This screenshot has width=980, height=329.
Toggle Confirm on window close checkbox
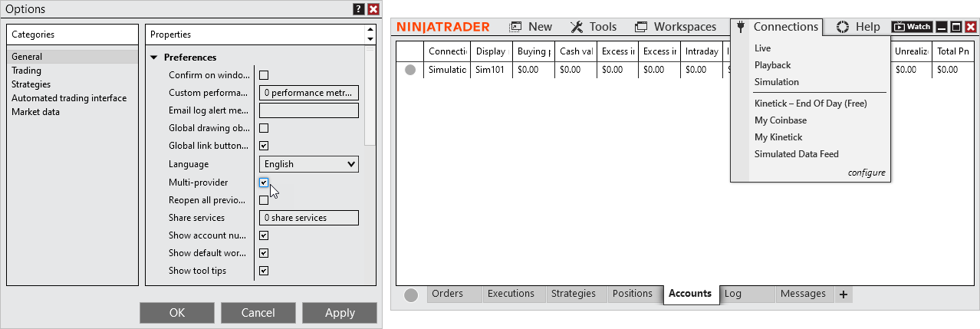pyautogui.click(x=264, y=75)
